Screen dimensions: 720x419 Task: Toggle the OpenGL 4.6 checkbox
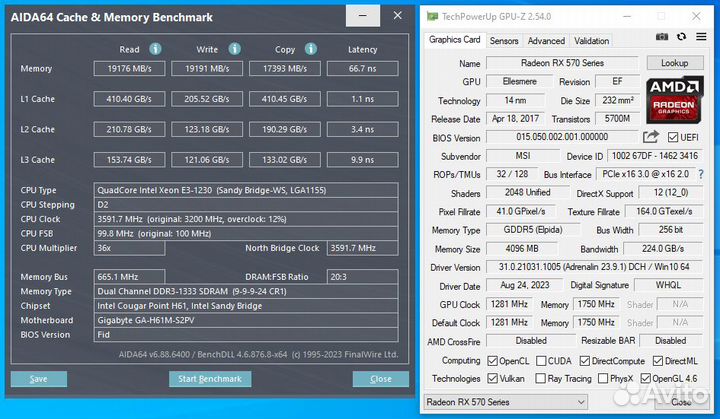[x=646, y=378]
